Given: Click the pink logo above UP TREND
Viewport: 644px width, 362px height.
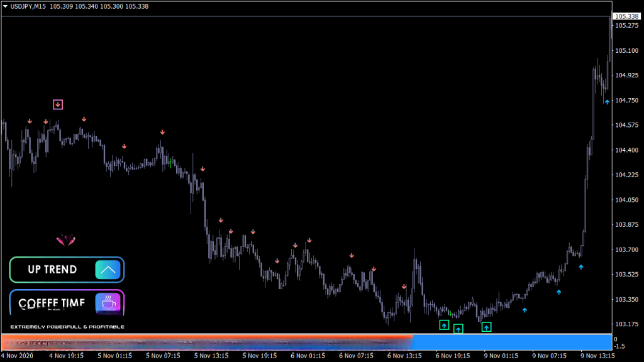Looking at the screenshot, I should click(65, 239).
